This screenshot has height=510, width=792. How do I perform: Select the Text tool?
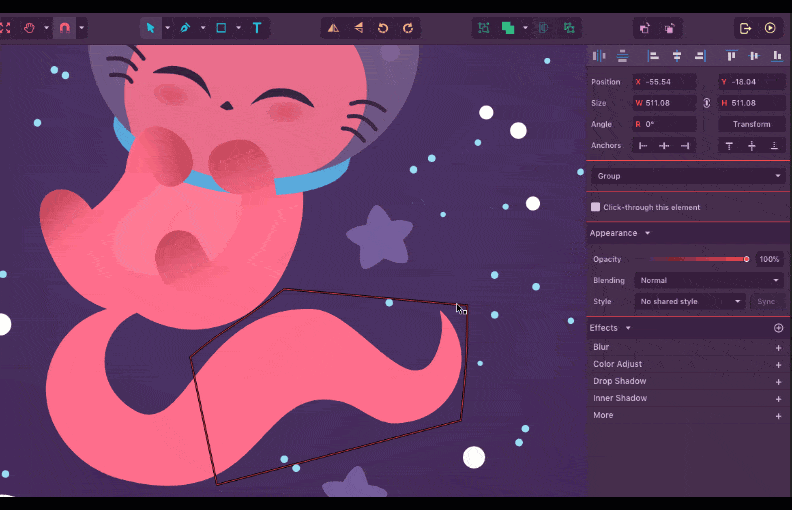(257, 28)
